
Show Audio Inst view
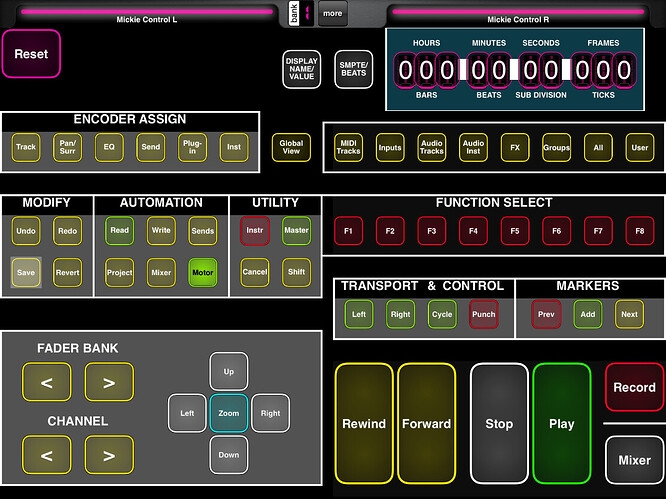473,147
